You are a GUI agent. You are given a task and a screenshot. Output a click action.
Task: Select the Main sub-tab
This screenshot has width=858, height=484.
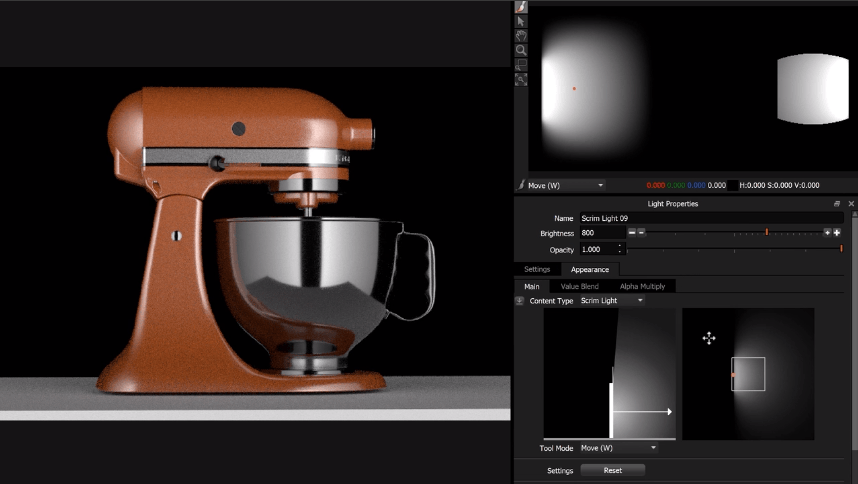pyautogui.click(x=531, y=286)
